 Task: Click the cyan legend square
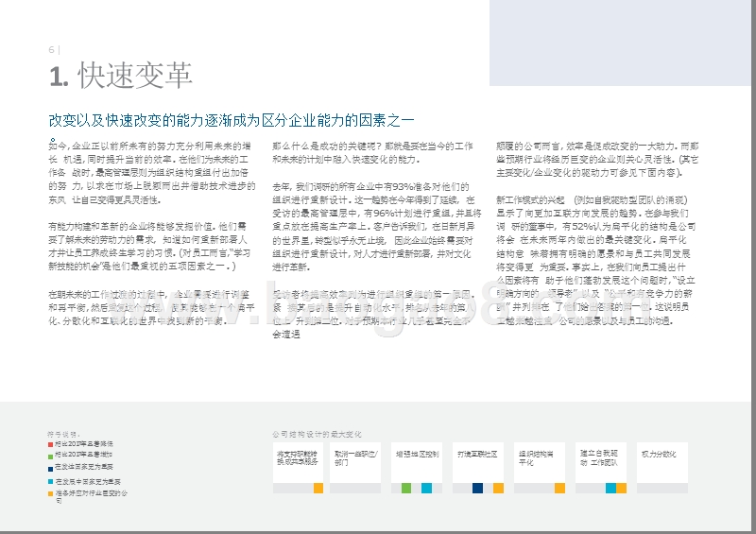(x=51, y=481)
